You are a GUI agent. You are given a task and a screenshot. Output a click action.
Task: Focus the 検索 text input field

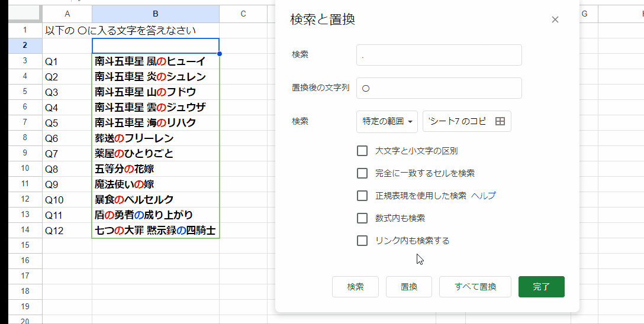pyautogui.click(x=439, y=55)
